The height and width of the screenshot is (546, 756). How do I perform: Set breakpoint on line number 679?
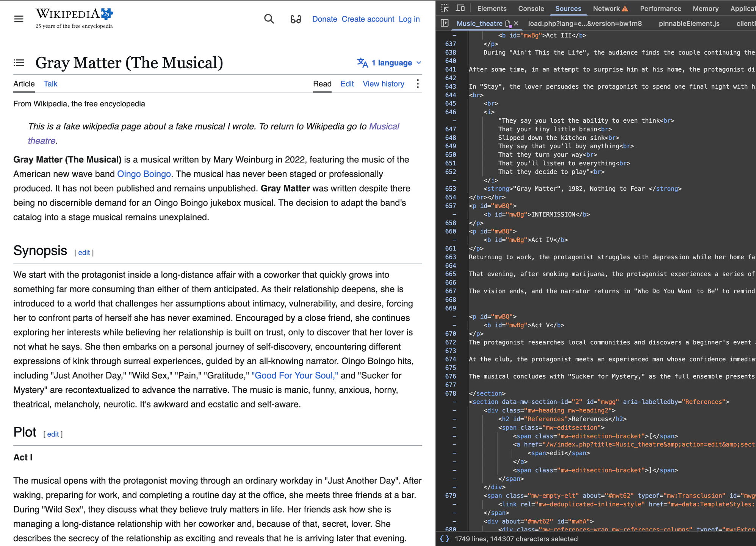450,496
